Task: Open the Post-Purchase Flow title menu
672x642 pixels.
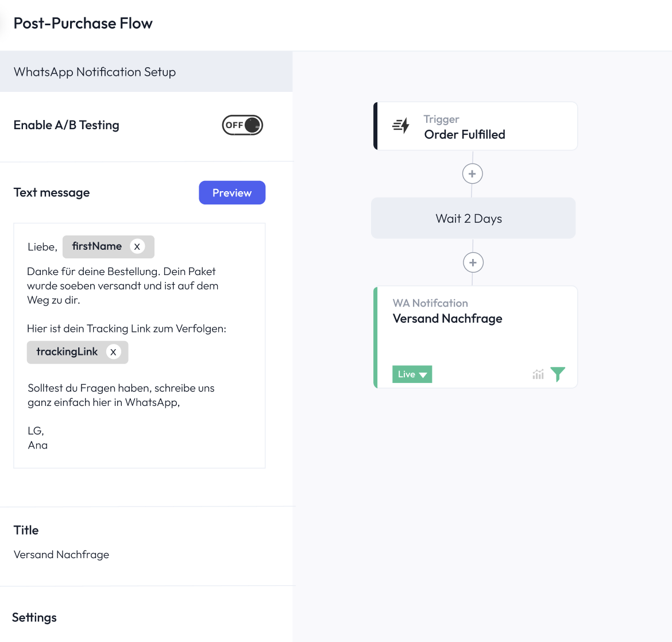Action: [x=83, y=23]
